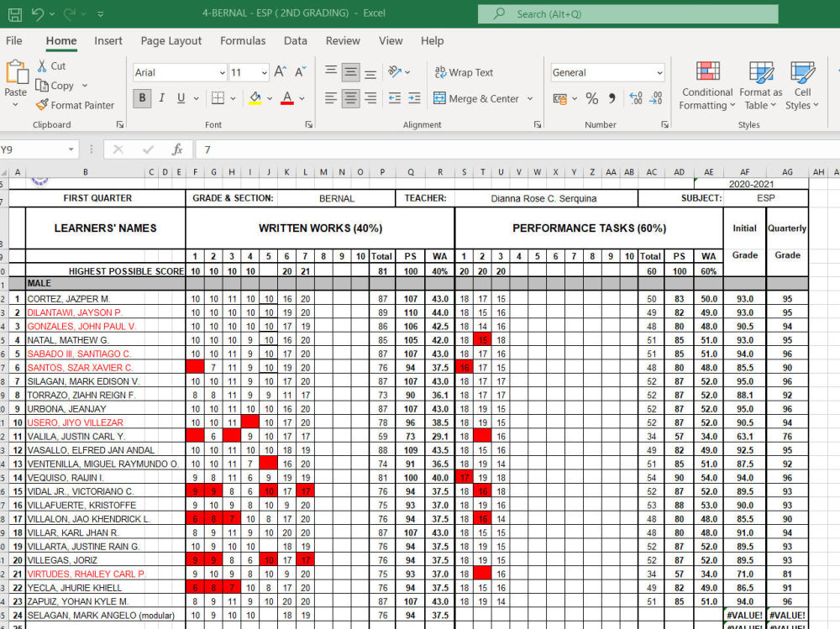
Task: Click the Redo arrow icon
Action: (70, 14)
